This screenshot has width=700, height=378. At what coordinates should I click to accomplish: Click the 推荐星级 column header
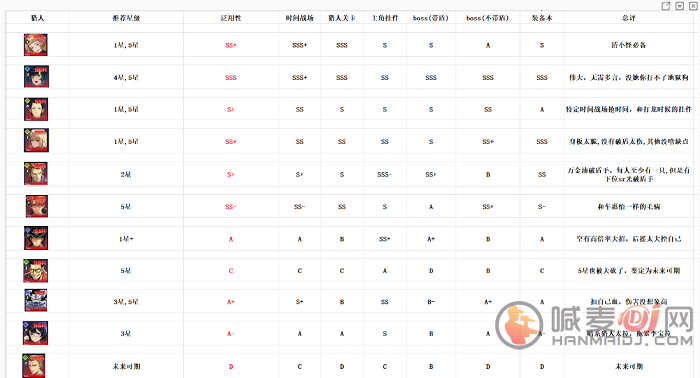126,18
